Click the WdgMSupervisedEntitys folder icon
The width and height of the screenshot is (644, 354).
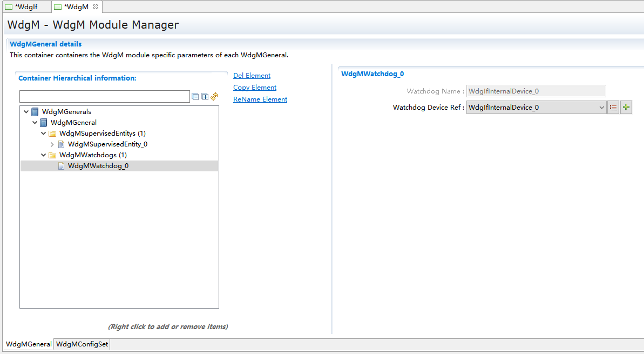(52, 133)
